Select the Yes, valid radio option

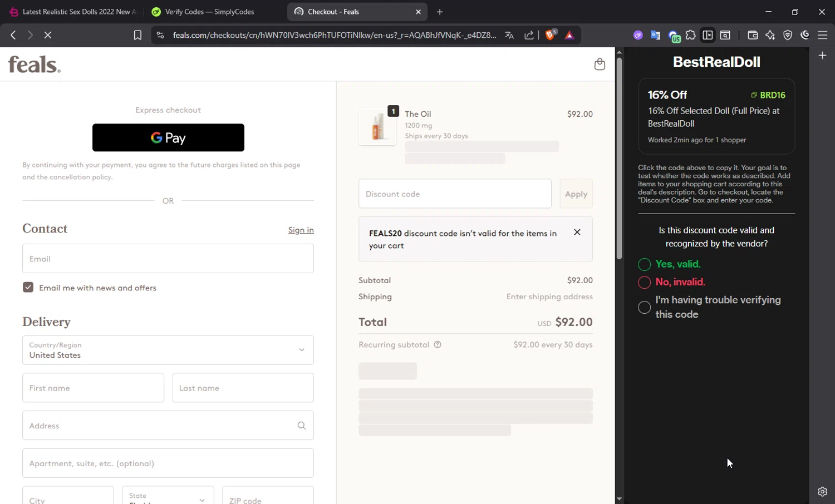(644, 264)
